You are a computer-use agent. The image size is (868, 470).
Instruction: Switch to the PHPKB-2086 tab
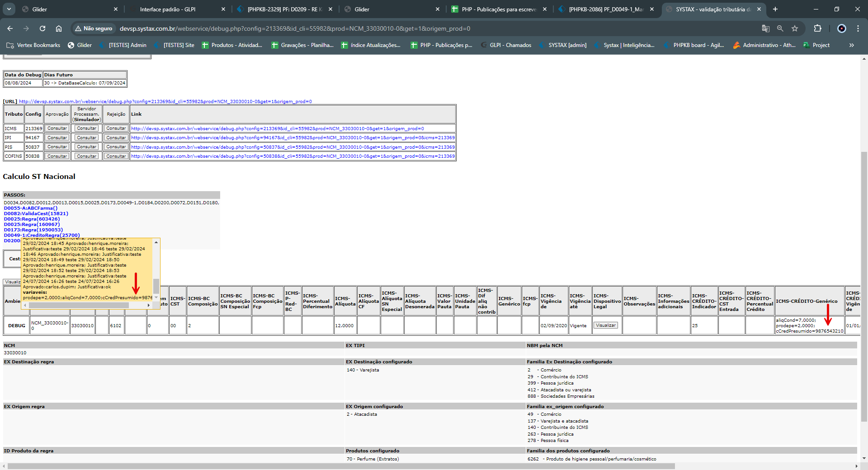[x=606, y=9]
